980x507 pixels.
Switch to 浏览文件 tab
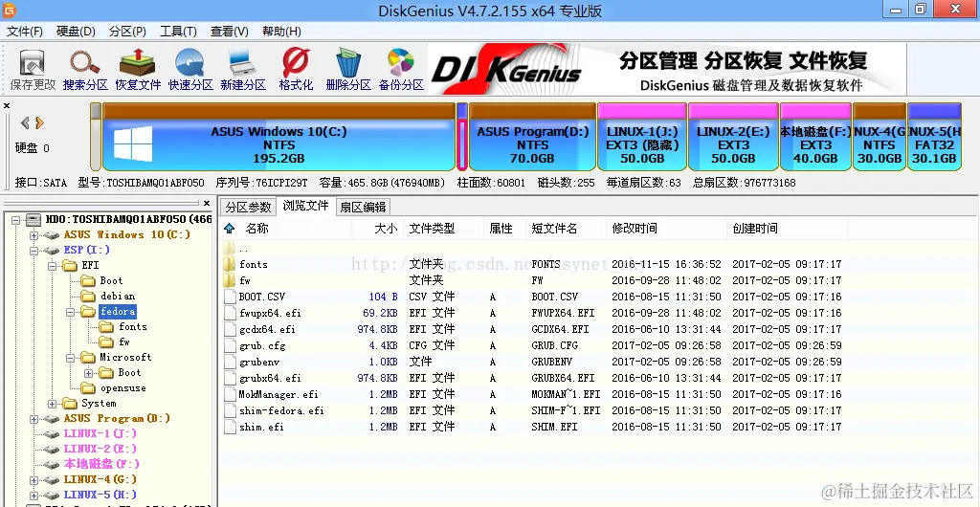point(305,206)
